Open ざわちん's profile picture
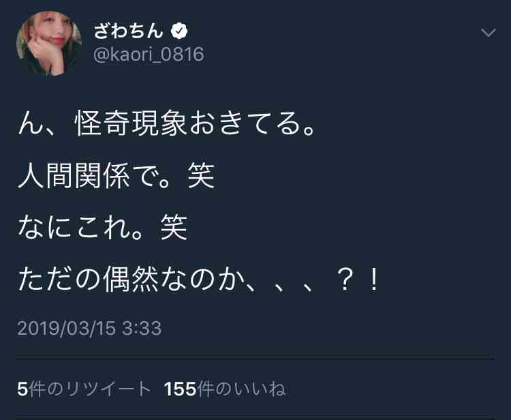The image size is (511, 420). tap(49, 43)
